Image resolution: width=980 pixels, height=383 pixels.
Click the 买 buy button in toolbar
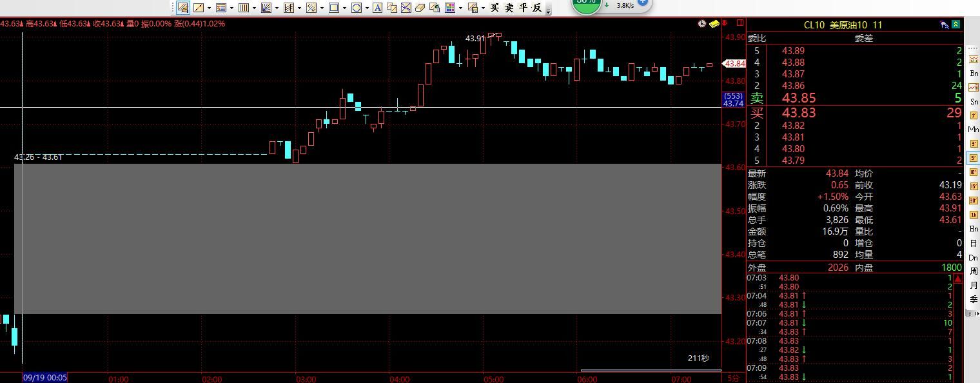[495, 8]
